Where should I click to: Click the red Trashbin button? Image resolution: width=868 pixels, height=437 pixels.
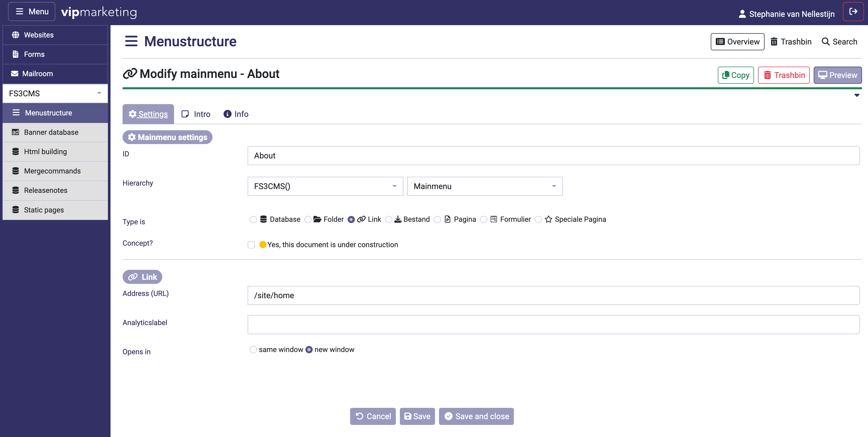point(784,75)
